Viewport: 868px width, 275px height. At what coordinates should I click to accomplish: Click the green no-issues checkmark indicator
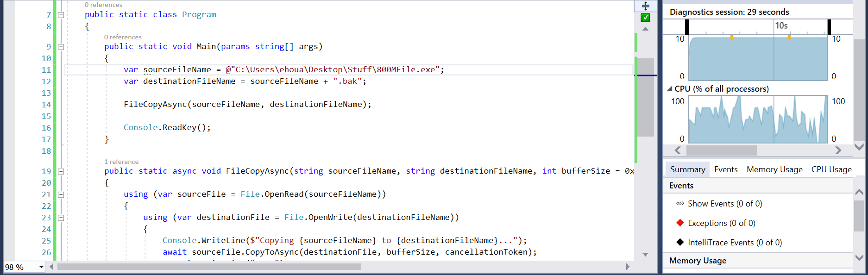(645, 18)
